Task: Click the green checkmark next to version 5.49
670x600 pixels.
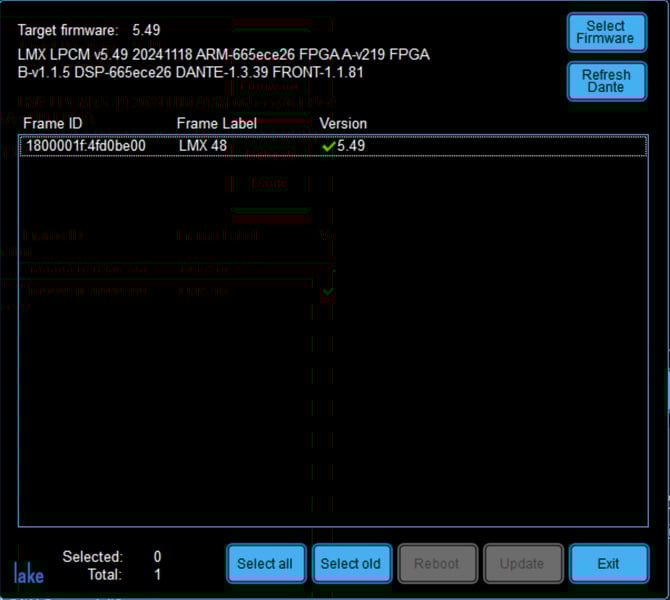Action: point(328,146)
